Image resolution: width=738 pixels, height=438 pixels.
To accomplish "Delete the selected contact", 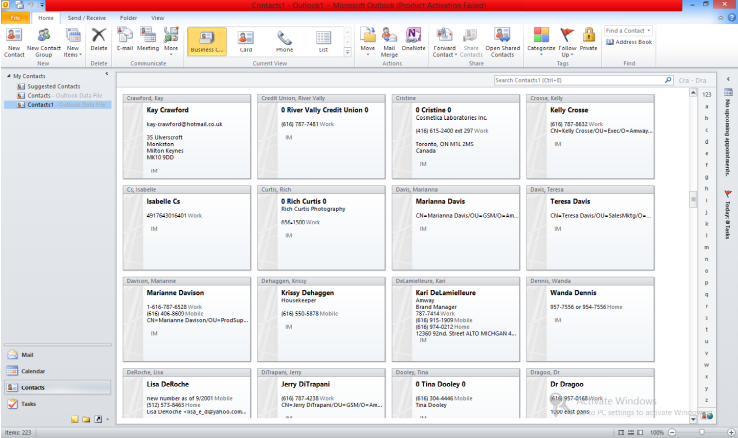I will [x=99, y=40].
